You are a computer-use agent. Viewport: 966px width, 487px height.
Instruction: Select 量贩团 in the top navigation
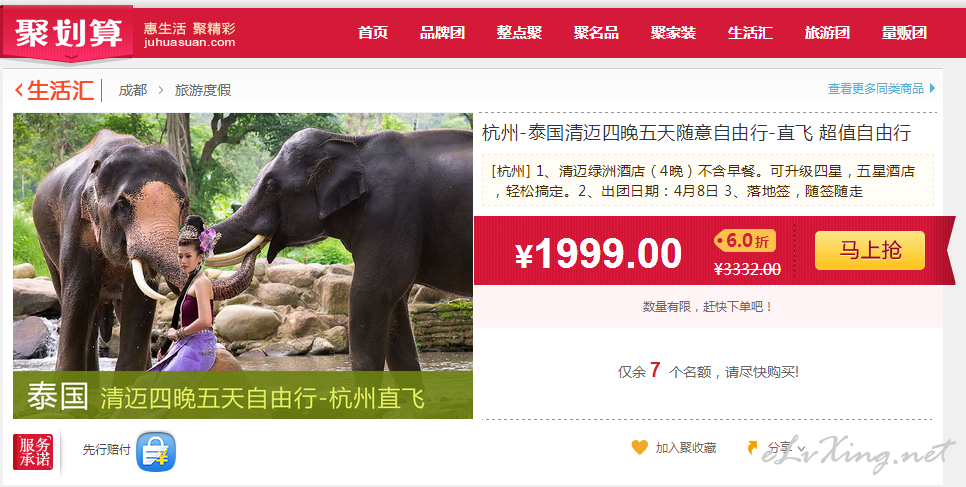pos(904,33)
